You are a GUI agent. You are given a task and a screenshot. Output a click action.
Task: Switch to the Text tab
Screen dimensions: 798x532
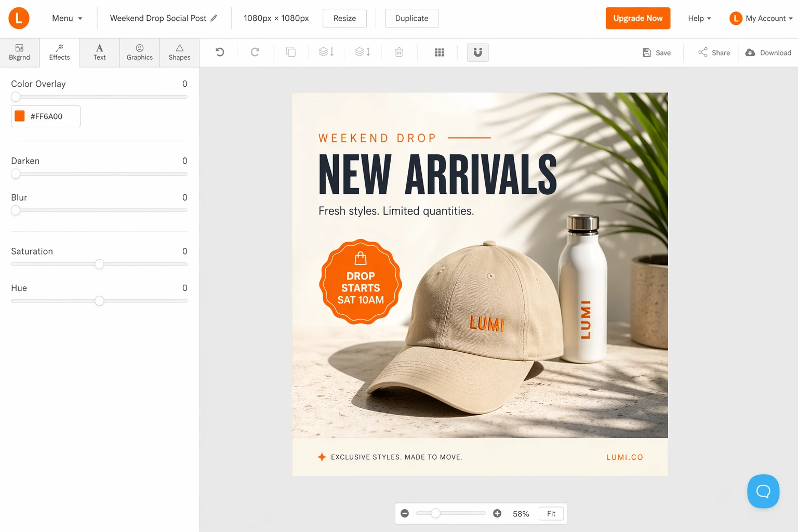coord(99,52)
